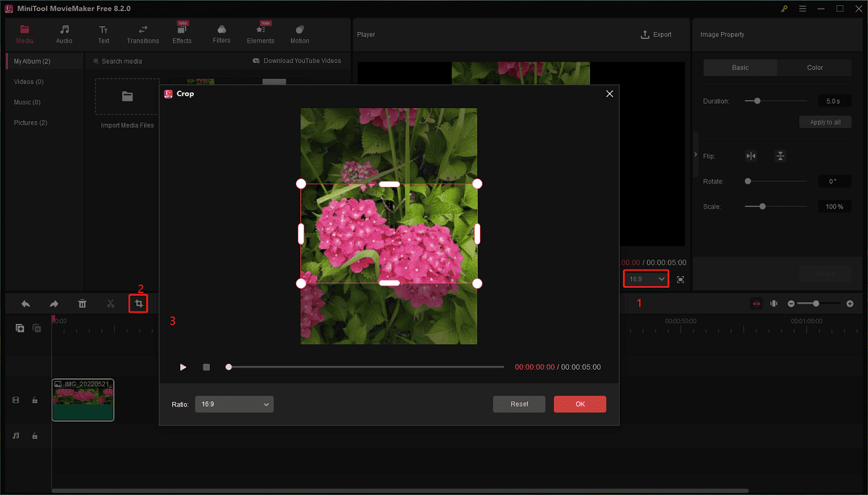Click the left edge crop handle
868x495 pixels.
[301, 233]
